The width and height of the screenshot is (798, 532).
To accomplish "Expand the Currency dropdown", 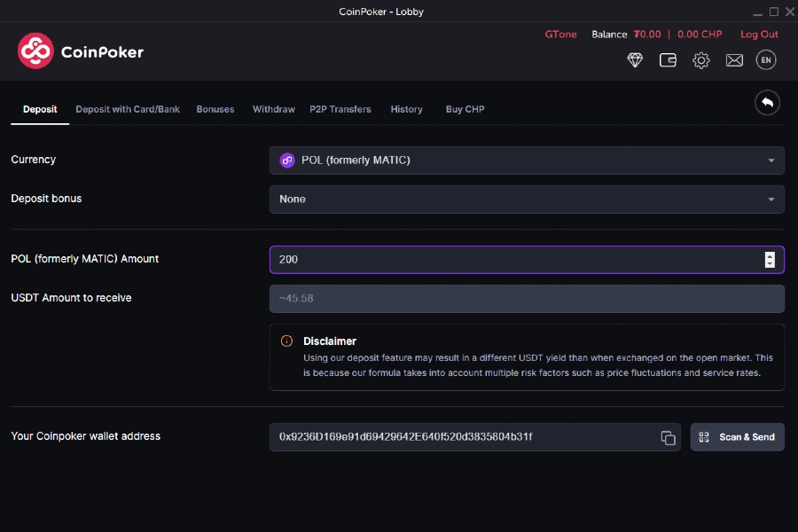I will pos(527,160).
